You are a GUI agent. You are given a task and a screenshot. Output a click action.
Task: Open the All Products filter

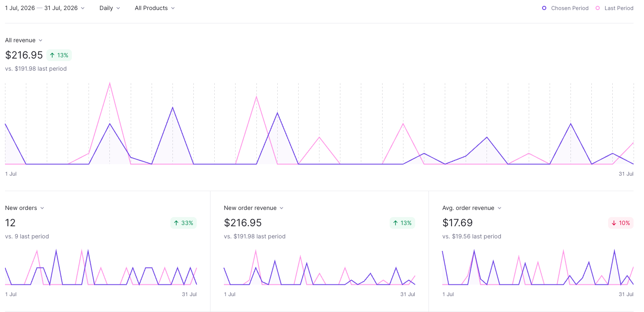(x=155, y=8)
